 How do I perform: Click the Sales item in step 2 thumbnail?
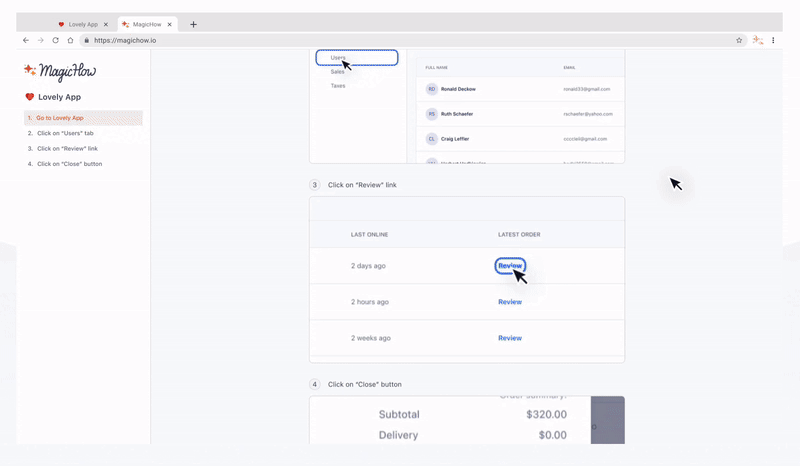[x=337, y=72]
